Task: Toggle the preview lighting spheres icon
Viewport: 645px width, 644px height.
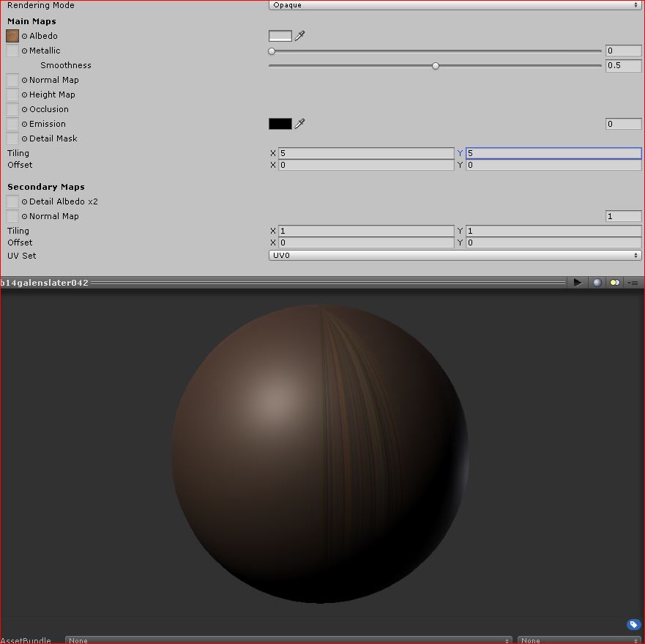Action: 614,282
